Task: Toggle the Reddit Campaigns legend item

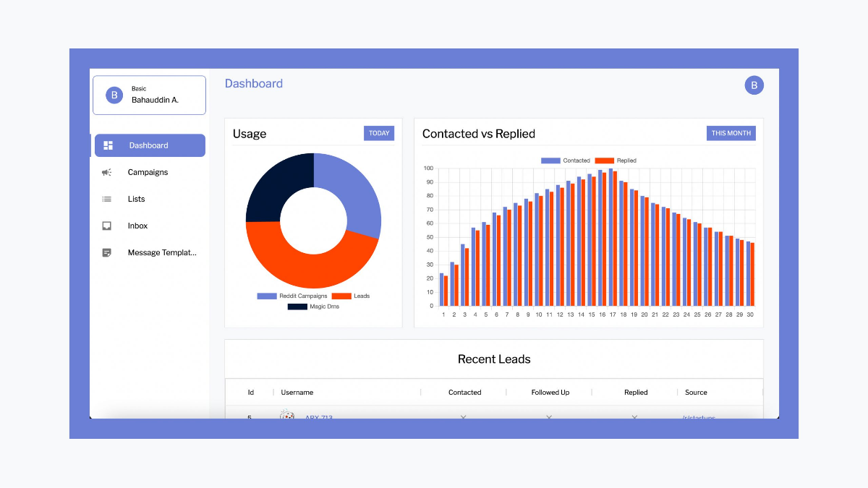Action: 292,296
